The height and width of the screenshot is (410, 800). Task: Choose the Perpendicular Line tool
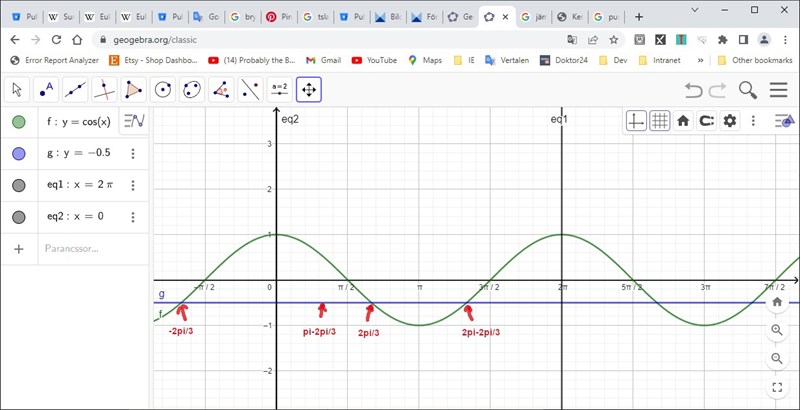[104, 90]
